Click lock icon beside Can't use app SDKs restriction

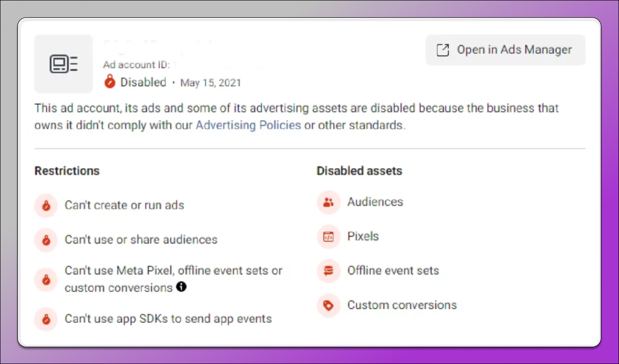tap(46, 319)
